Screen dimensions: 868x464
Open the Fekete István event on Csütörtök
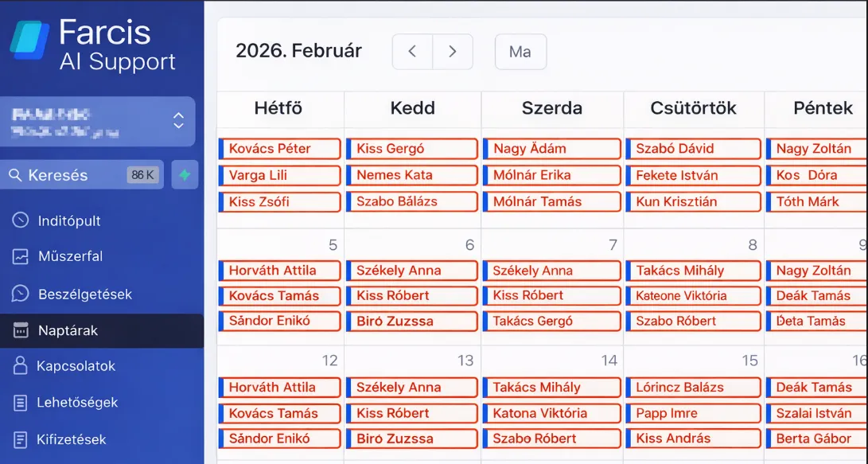click(693, 175)
